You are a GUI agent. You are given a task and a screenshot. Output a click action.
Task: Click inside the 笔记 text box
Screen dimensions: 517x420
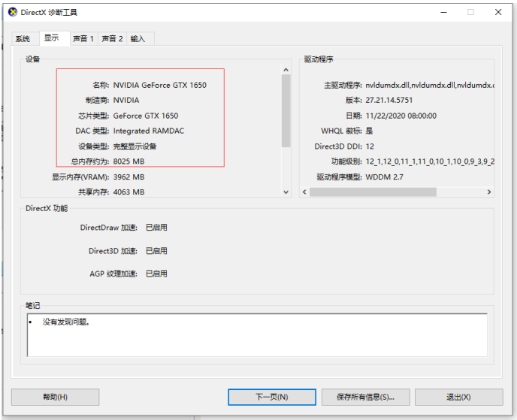[x=257, y=334]
